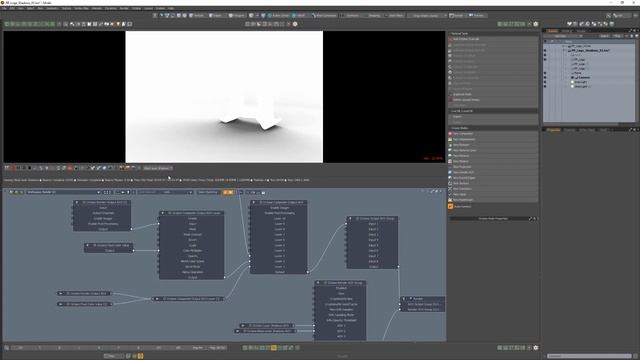This screenshot has height=360, width=640.
Task: Toggle the second orange button in the schematic toolbar
Action: click(x=231, y=192)
